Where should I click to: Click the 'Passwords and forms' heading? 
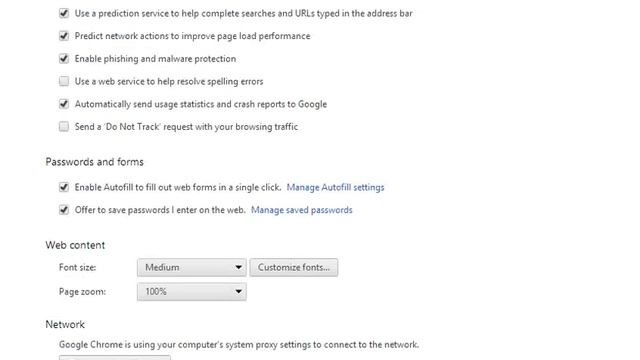pos(95,162)
